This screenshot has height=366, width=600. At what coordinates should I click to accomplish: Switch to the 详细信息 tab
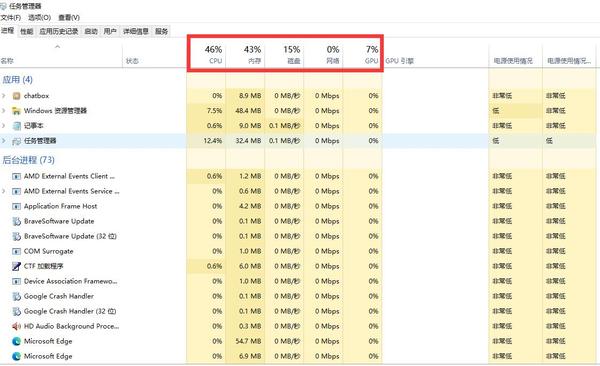pos(135,32)
